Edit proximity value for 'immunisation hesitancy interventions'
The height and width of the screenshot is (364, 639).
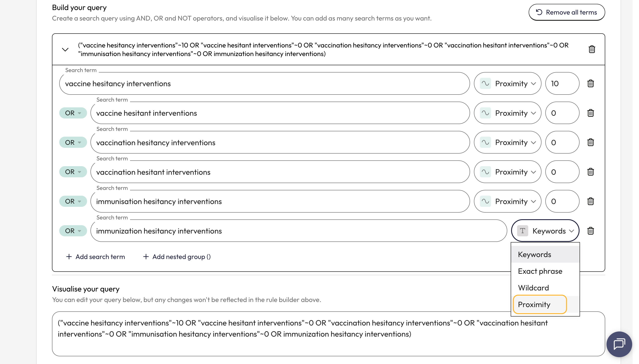point(562,201)
